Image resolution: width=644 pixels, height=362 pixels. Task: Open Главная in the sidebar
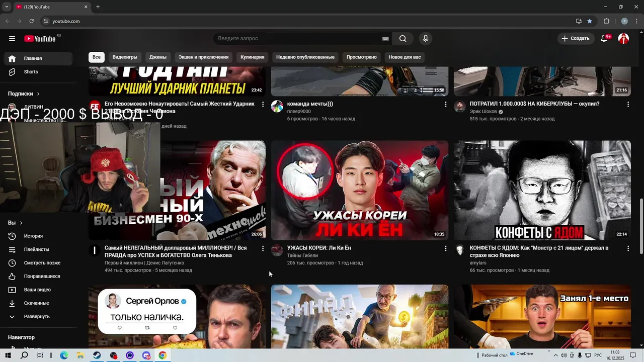[38, 58]
